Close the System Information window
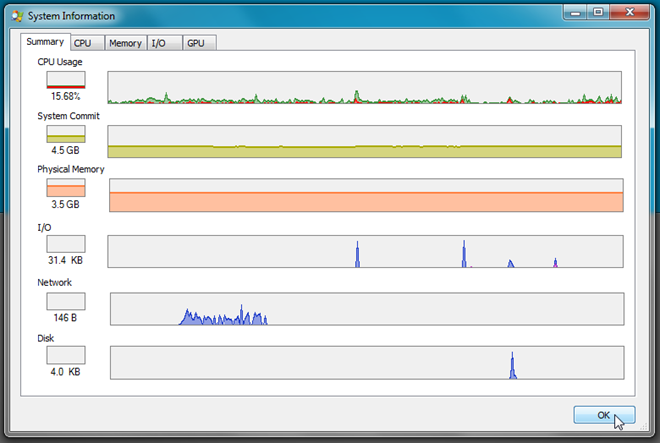Screen dimensions: 660x443 [x=629, y=12]
